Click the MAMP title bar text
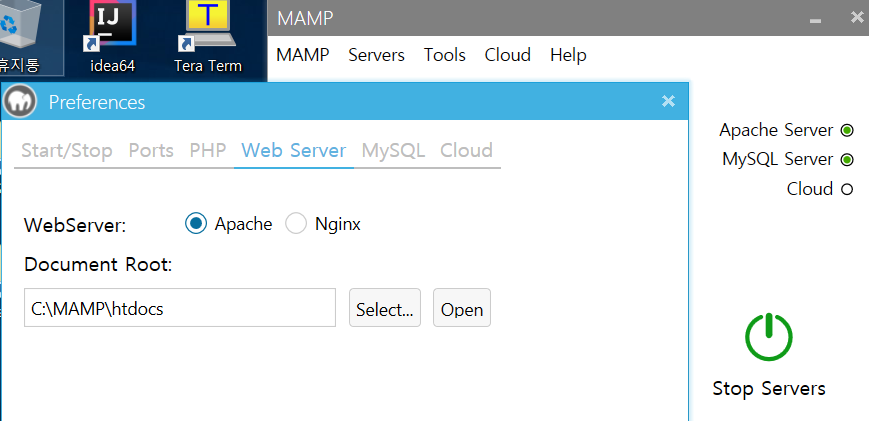Viewport: 869px width, 421px height. coord(305,19)
